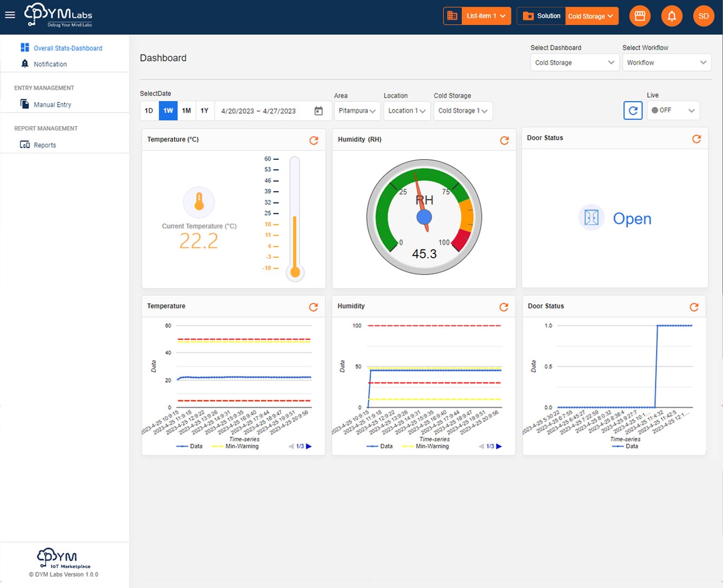Screen dimensions: 723x588
Task: Go to previous legend page in Temperature chart
Action: point(291,446)
